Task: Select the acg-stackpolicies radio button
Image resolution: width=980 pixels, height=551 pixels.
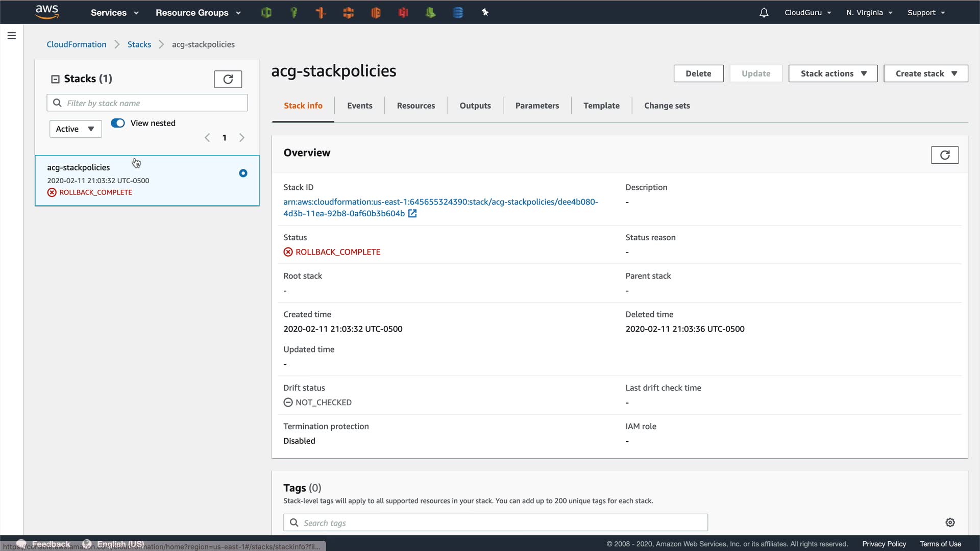Action: [243, 173]
